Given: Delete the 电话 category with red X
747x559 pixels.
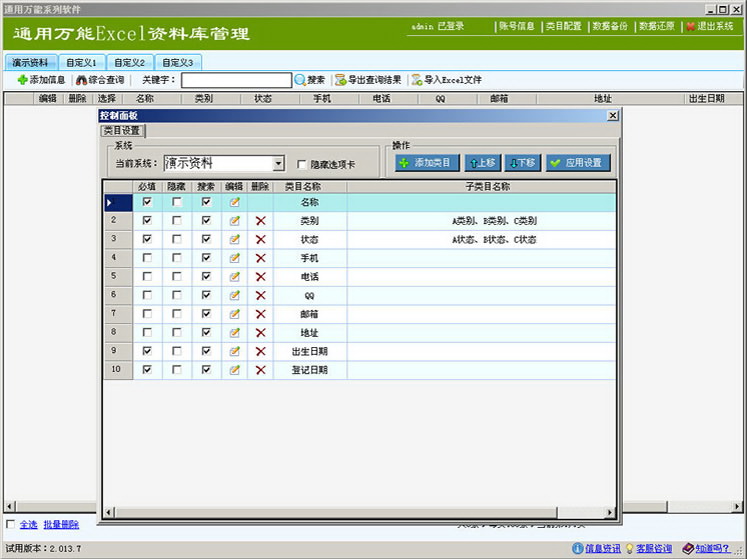Looking at the screenshot, I should click(261, 276).
